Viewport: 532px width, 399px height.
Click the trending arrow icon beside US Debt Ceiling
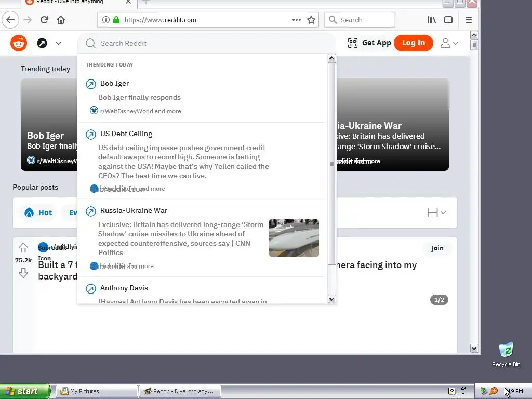pos(90,135)
